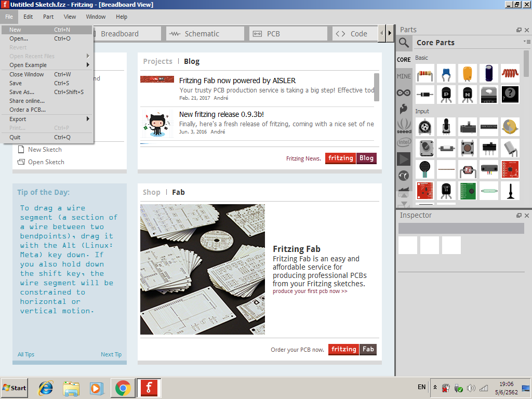Pick the brown tactile pushbutton part
This screenshot has height=399, width=532.
pos(468,148)
